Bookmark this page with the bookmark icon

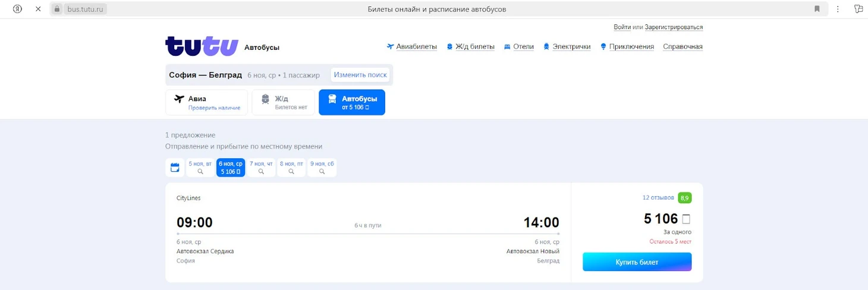817,9
